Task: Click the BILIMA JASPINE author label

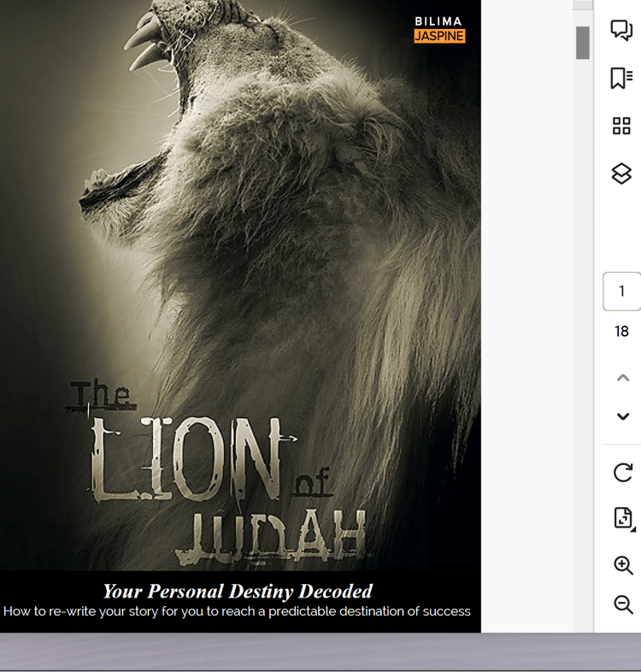Action: (x=439, y=30)
